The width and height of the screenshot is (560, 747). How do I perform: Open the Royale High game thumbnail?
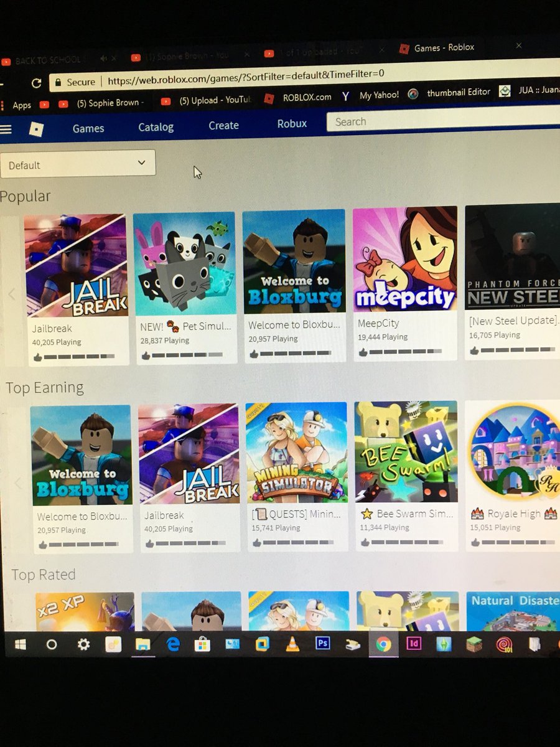pyautogui.click(x=514, y=451)
